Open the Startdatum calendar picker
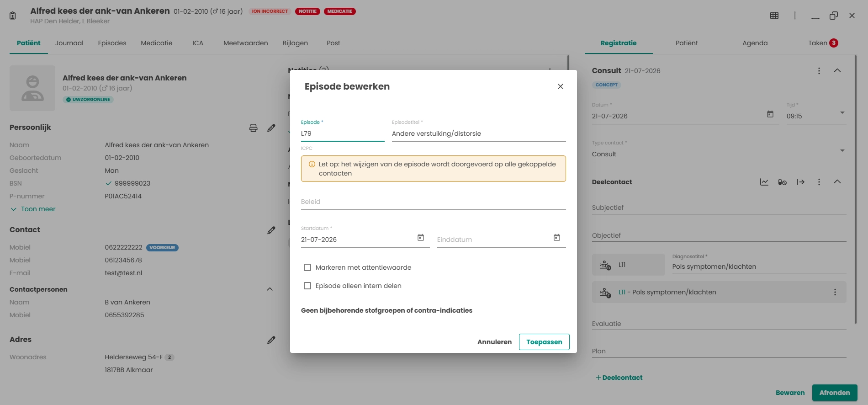The image size is (868, 405). [x=421, y=238]
